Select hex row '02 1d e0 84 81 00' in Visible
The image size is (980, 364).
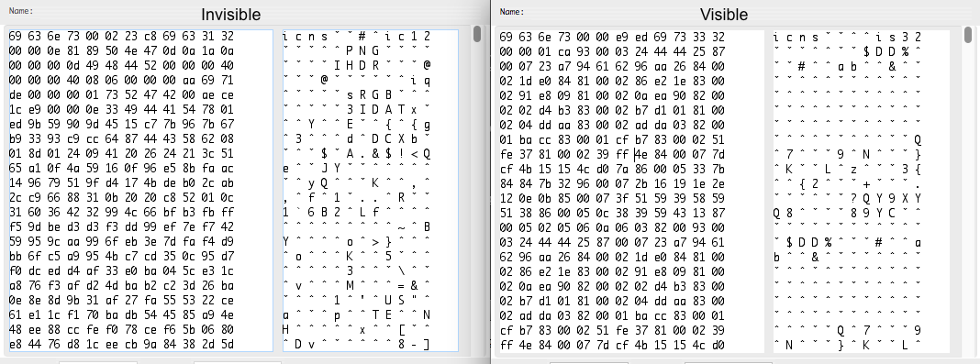click(613, 81)
